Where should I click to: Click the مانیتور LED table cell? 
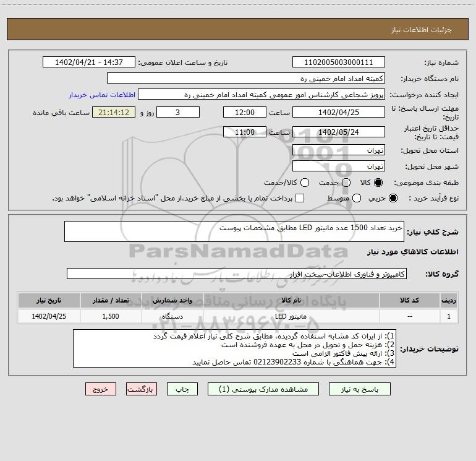[x=291, y=316]
